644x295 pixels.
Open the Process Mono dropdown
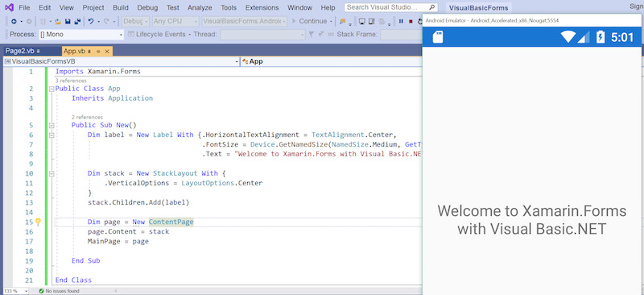pyautogui.click(x=81, y=35)
